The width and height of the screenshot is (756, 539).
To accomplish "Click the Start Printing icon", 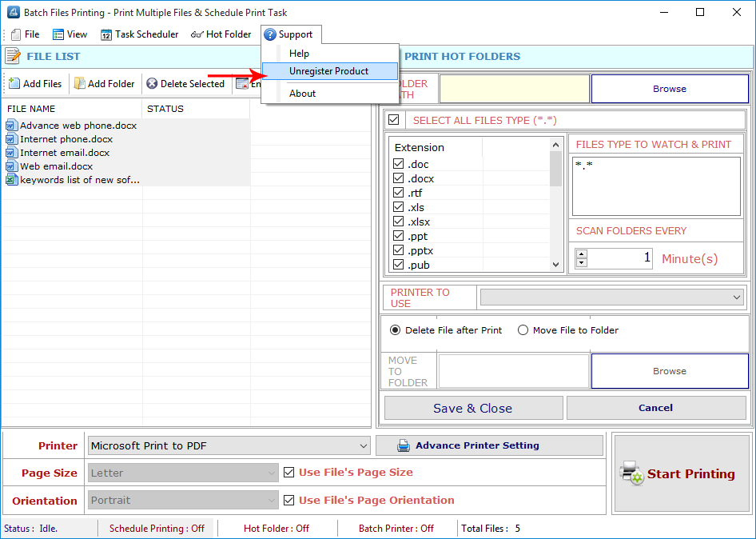I will [631, 473].
